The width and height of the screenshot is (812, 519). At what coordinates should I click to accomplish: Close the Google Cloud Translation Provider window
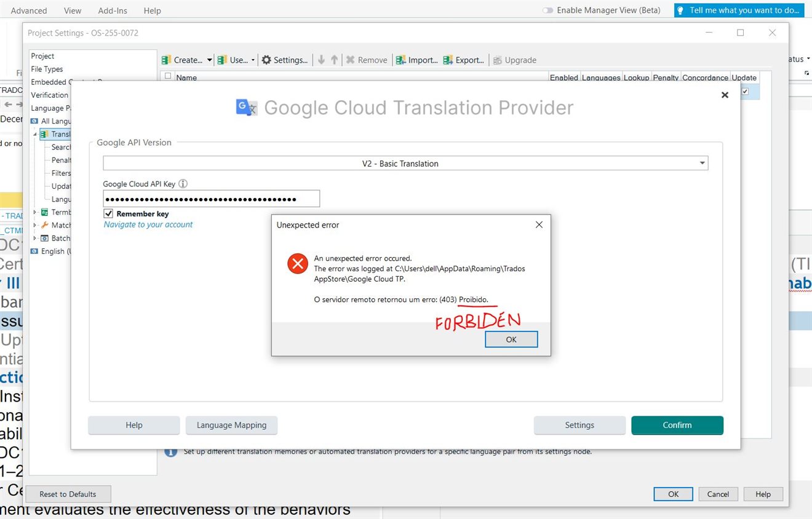click(x=725, y=95)
